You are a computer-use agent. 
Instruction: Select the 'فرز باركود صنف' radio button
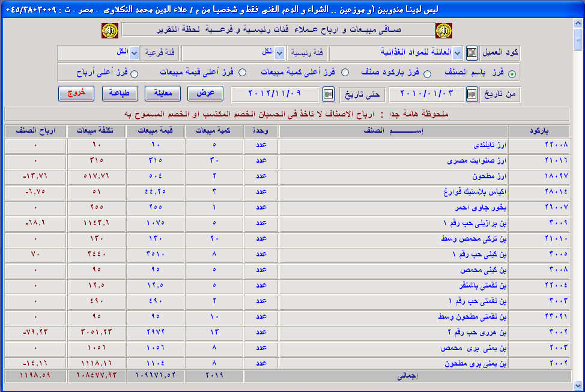pos(427,74)
